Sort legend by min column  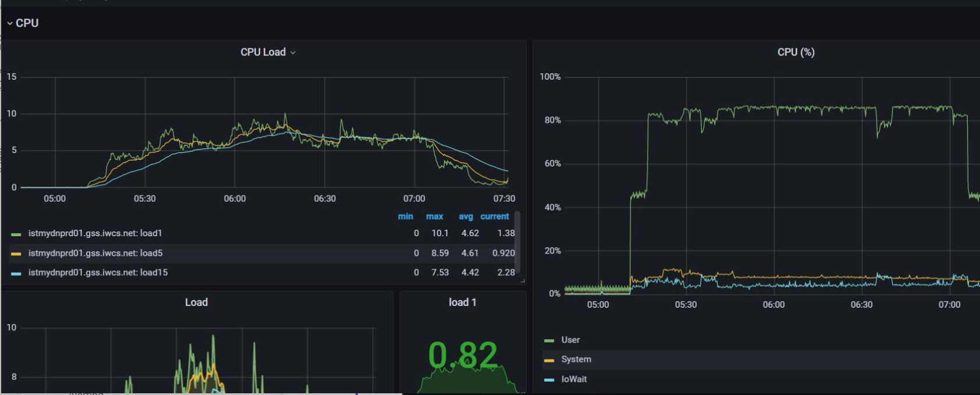click(x=406, y=216)
